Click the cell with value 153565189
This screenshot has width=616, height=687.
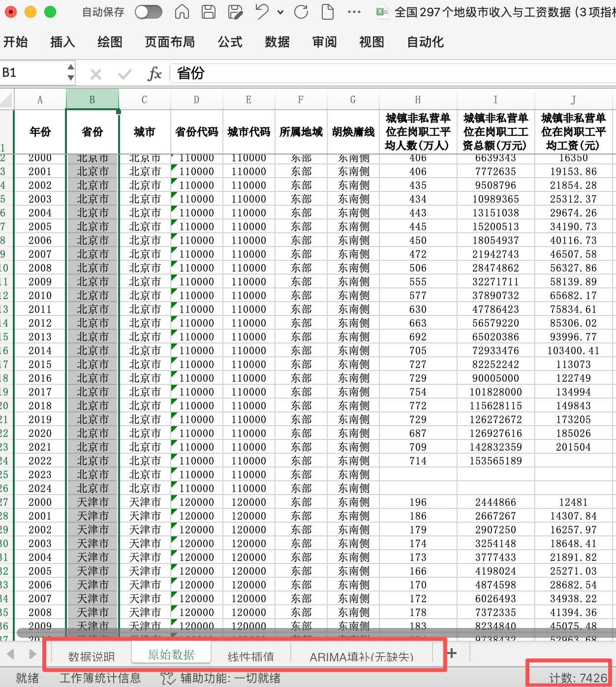pyautogui.click(x=495, y=461)
